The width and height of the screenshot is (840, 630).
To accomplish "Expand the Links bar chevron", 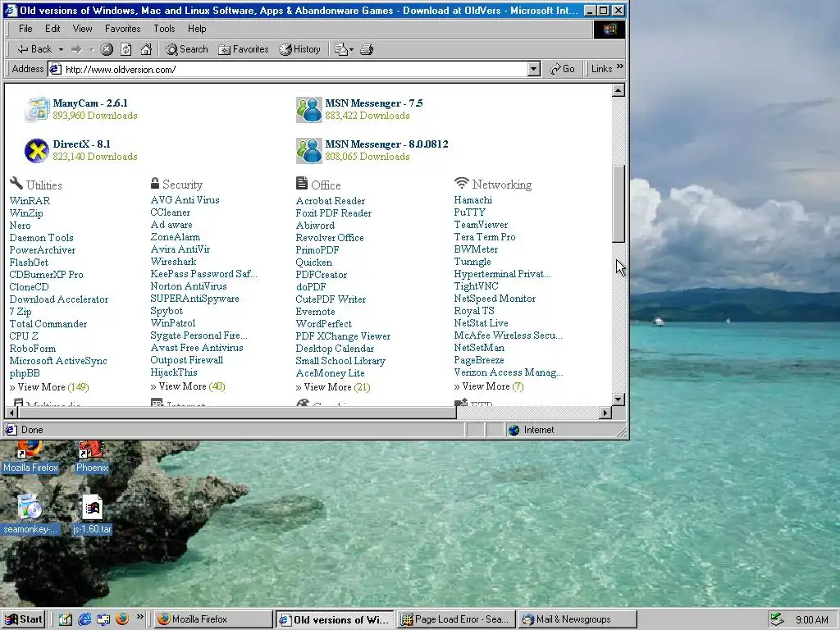I will (620, 67).
